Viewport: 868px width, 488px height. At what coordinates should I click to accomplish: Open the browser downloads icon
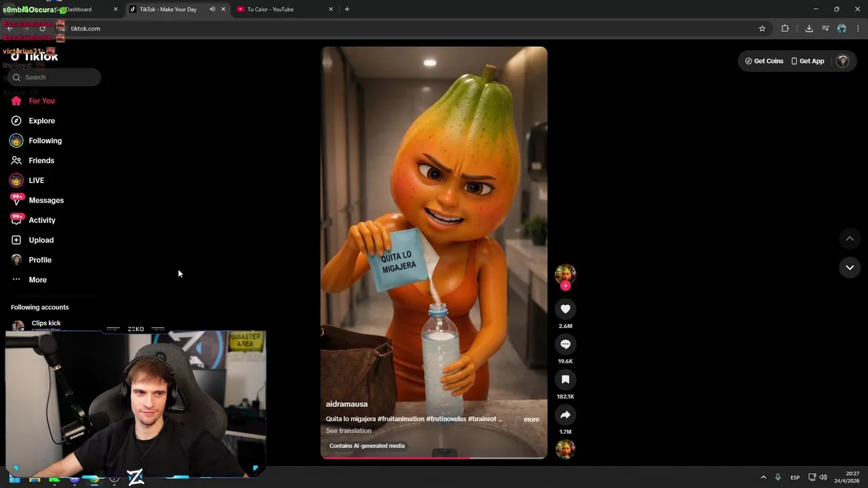[x=809, y=28]
